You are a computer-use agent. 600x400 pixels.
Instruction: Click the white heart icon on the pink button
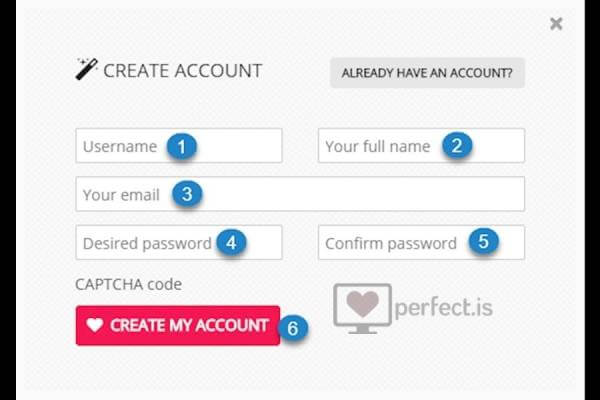click(95, 325)
